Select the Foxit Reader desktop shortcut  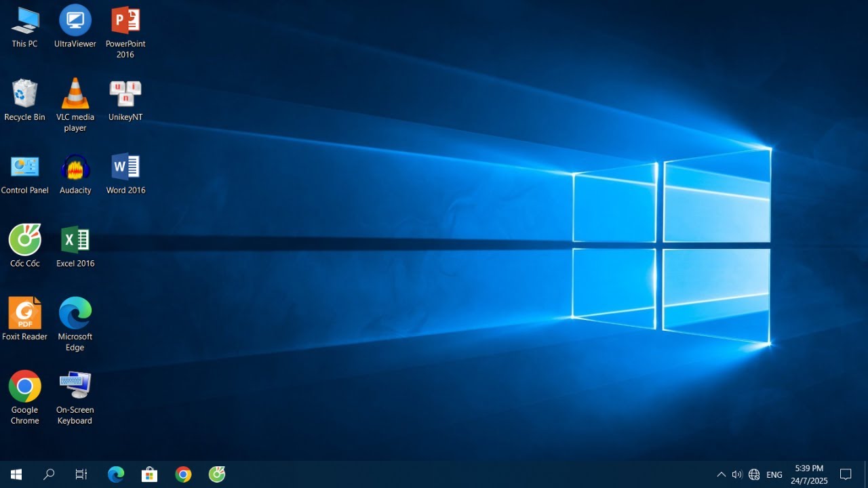coord(25,320)
